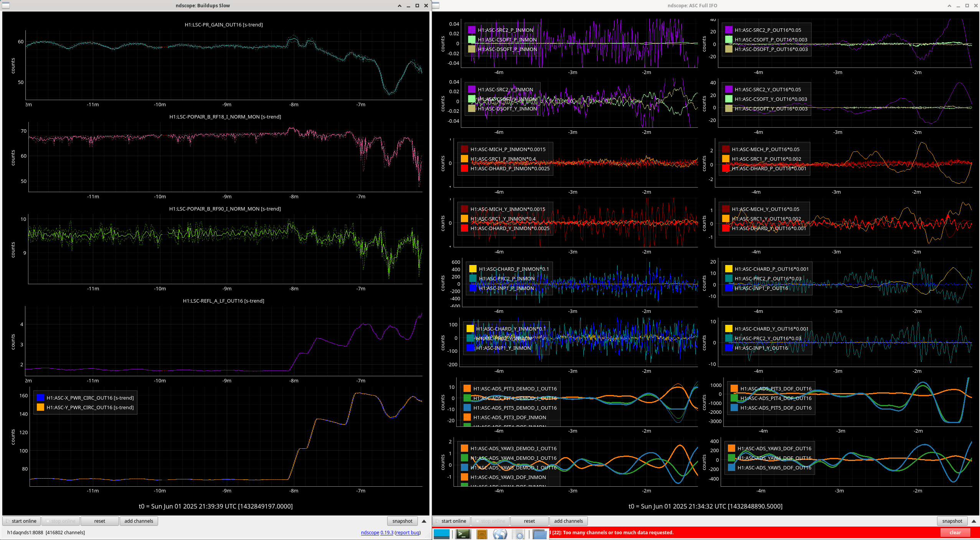980x540 pixels.
Task: Open the window menu icon of Buildups Slow window
Action: click(x=6, y=5)
